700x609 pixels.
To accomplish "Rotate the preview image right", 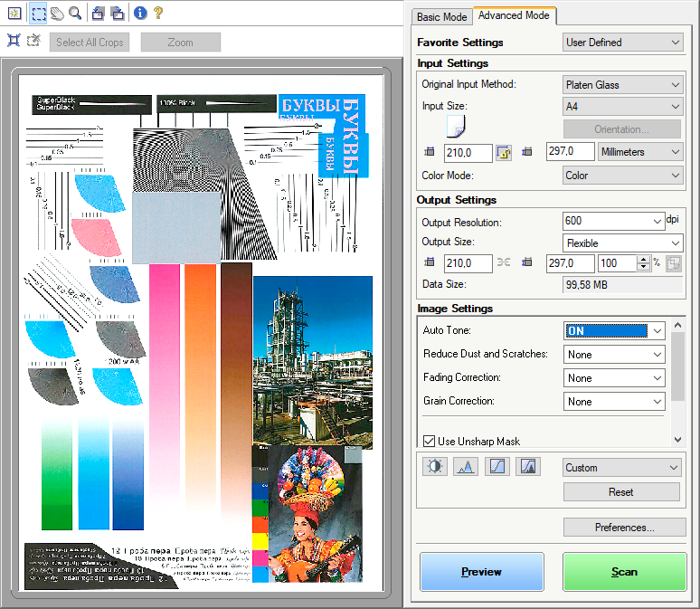I will pos(118,13).
